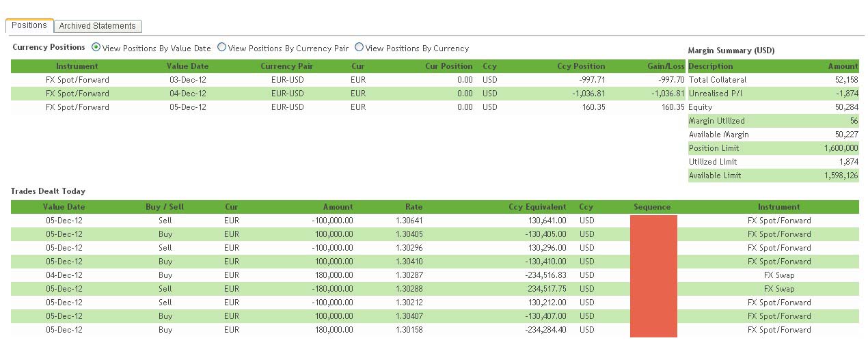Click the Sequence column header
868x349 pixels.
tap(652, 207)
